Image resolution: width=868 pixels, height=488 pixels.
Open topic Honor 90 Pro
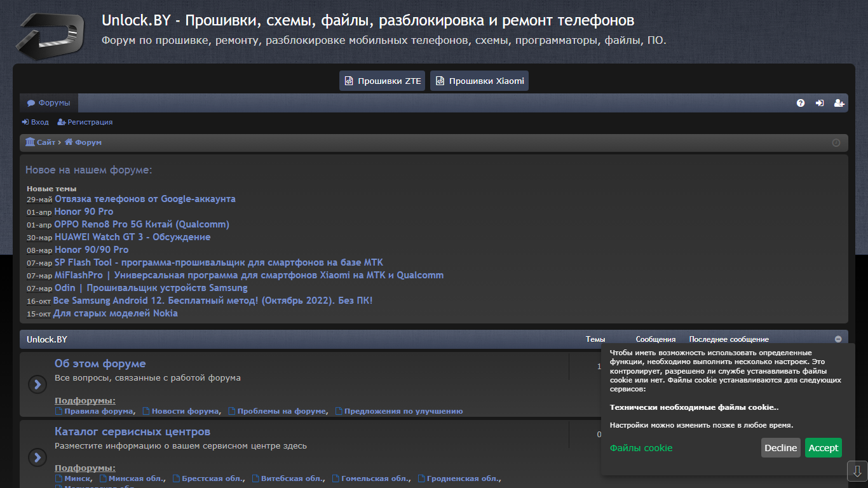[x=84, y=212]
